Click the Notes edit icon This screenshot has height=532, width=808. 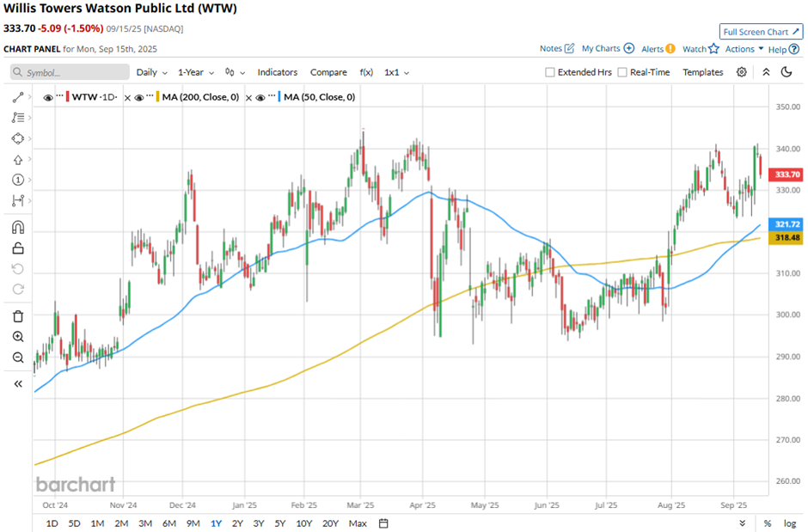[x=569, y=48]
